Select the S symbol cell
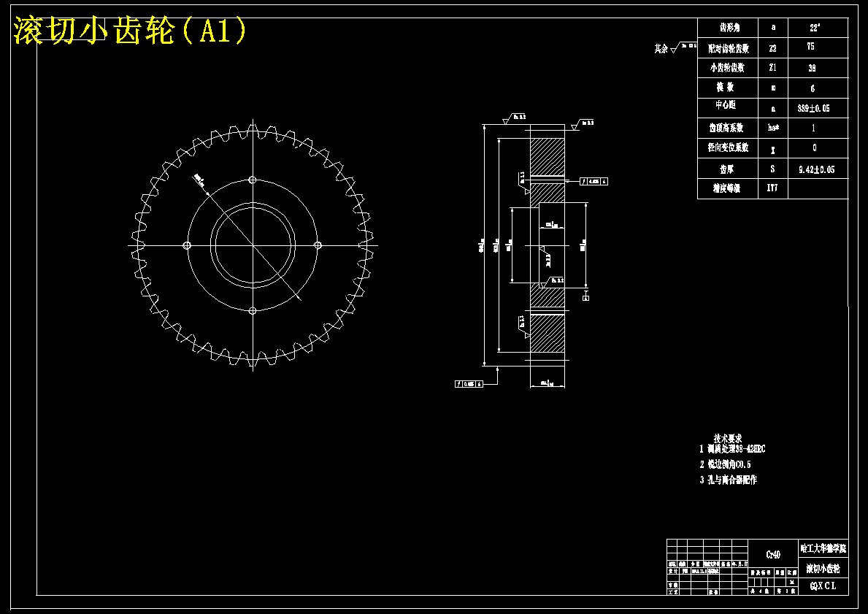Viewport: 868px width, 614px height. pyautogui.click(x=773, y=169)
